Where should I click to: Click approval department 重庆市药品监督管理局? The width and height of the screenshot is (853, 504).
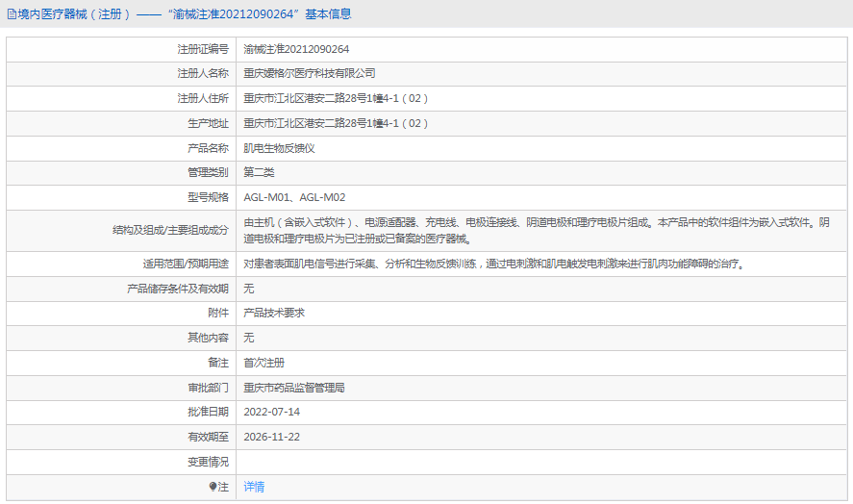click(x=293, y=388)
